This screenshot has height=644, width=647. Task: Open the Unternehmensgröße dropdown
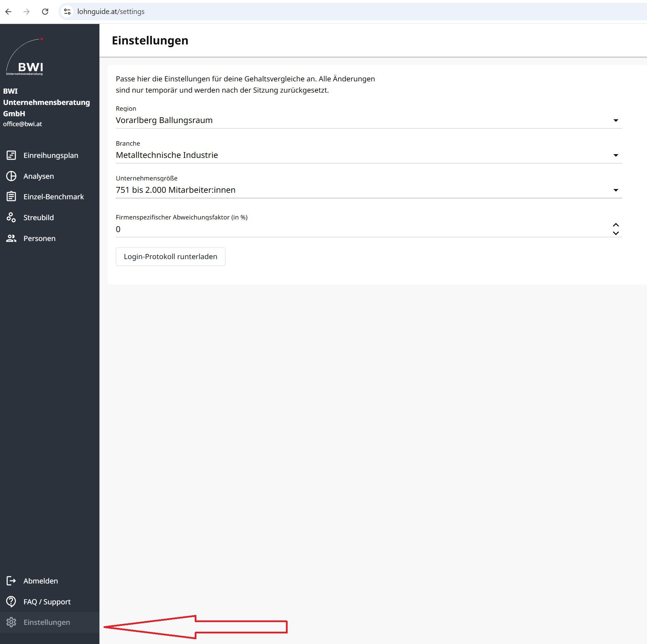[x=368, y=190]
